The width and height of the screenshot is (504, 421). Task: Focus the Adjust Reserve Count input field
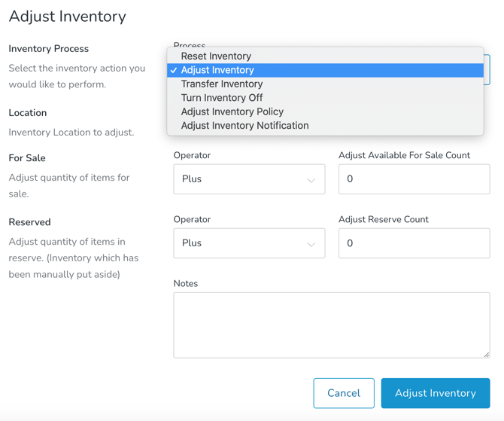414,243
